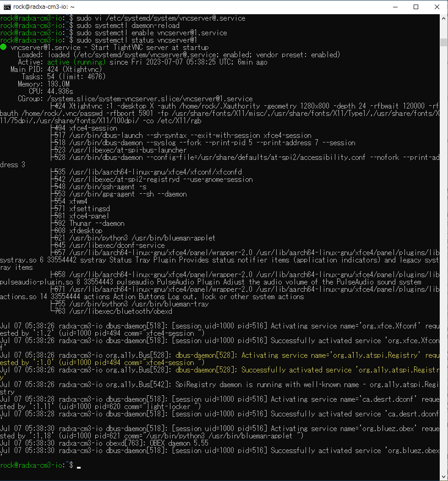
Task: Click '581 xfce4-panel' process entry
Action: 80,216
